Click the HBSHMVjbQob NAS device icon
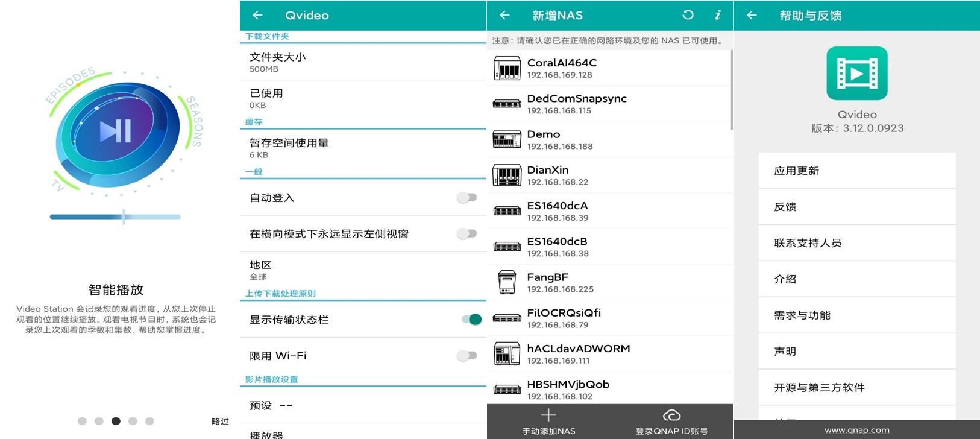This screenshot has width=980, height=439. [507, 390]
